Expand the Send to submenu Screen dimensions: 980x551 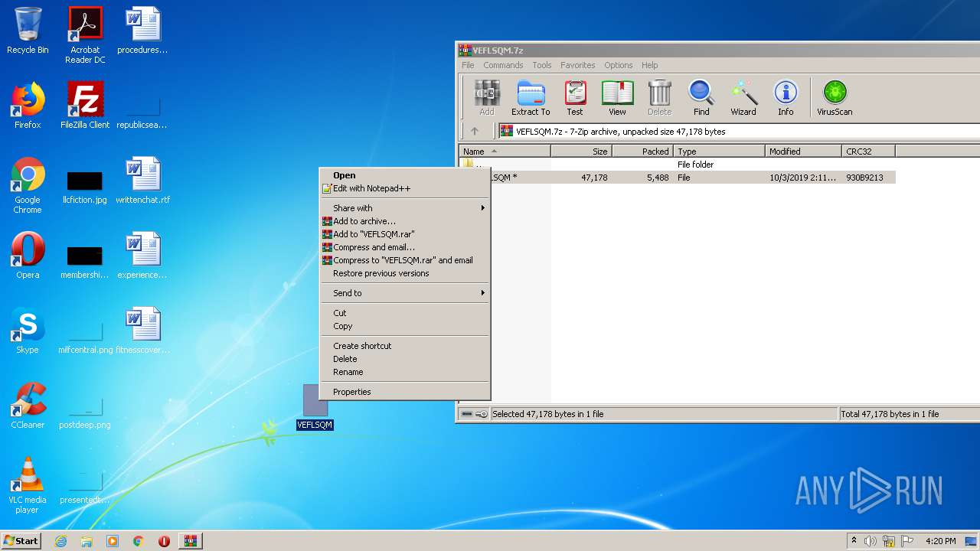pyautogui.click(x=404, y=293)
